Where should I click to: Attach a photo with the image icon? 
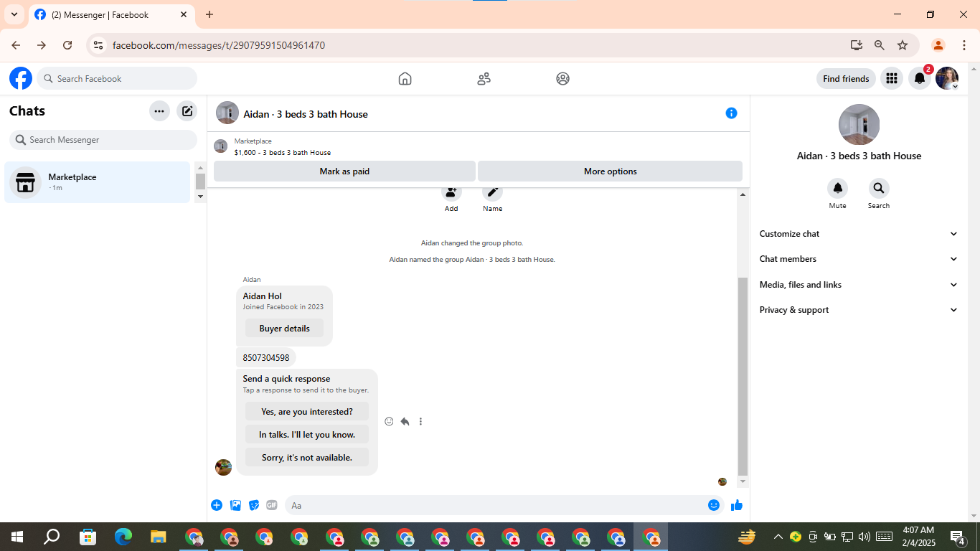(x=235, y=505)
